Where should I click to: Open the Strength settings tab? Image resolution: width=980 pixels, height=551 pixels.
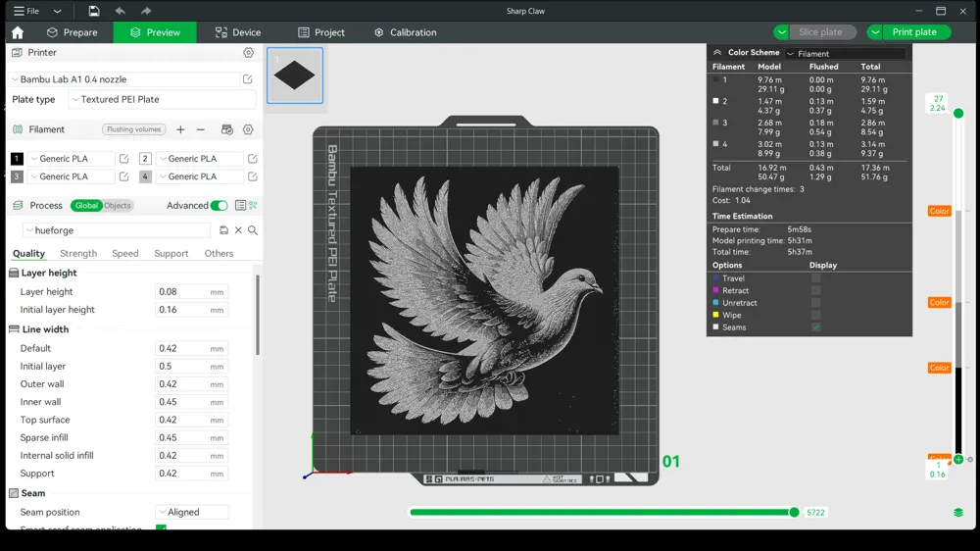pos(78,253)
